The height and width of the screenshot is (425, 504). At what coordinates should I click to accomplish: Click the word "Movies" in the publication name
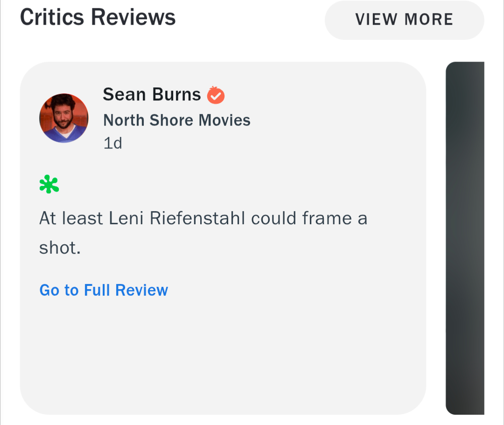224,120
